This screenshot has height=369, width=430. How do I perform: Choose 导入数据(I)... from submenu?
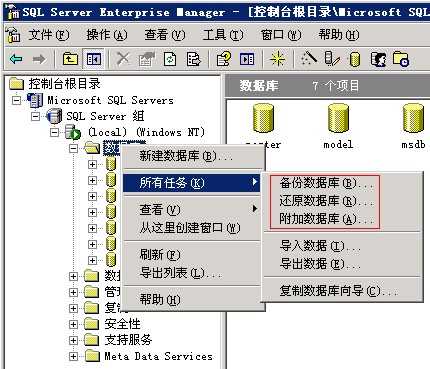(342, 246)
